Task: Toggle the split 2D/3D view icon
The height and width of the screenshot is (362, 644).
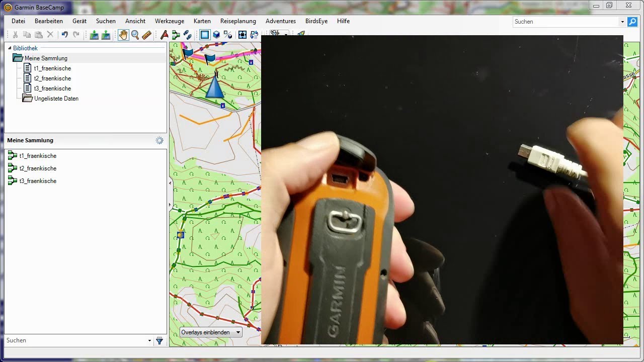Action: pos(227,35)
